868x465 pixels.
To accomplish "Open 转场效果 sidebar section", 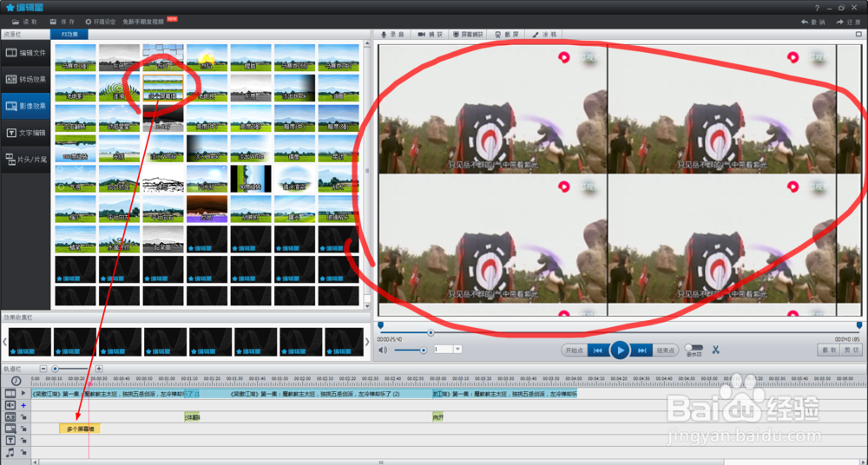I will 25,79.
